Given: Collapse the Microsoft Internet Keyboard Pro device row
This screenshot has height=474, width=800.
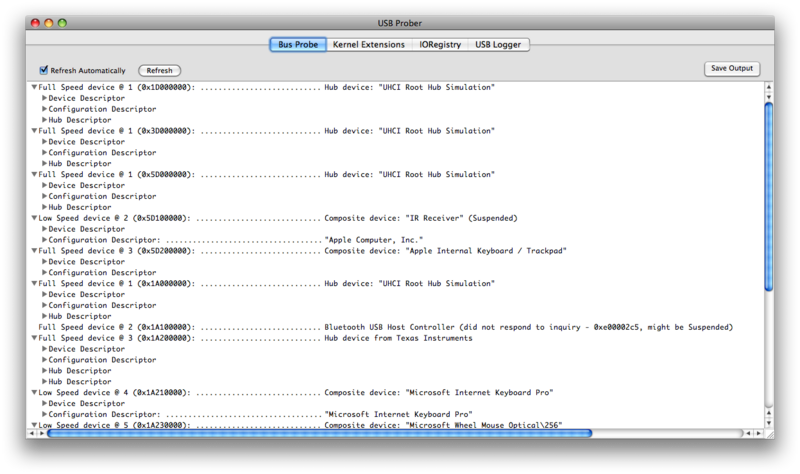Looking at the screenshot, I should pos(35,393).
